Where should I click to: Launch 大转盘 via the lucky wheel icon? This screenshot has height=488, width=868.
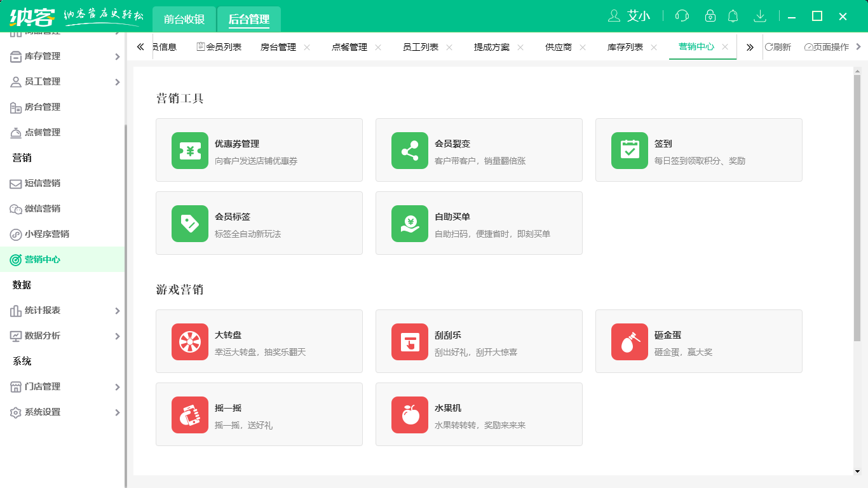click(x=189, y=341)
